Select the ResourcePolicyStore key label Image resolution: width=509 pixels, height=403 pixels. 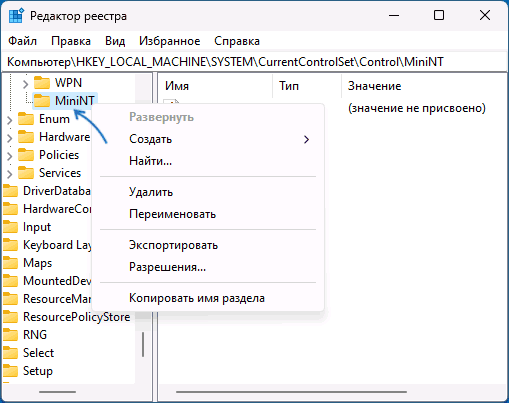click(77, 317)
